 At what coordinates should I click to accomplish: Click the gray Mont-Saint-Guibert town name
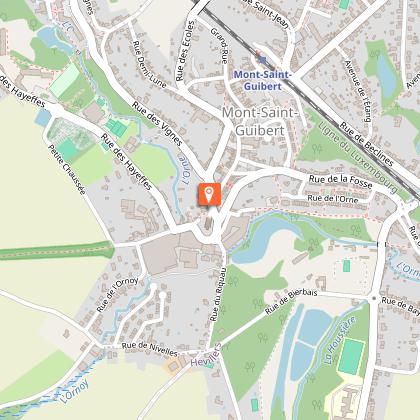point(260,121)
